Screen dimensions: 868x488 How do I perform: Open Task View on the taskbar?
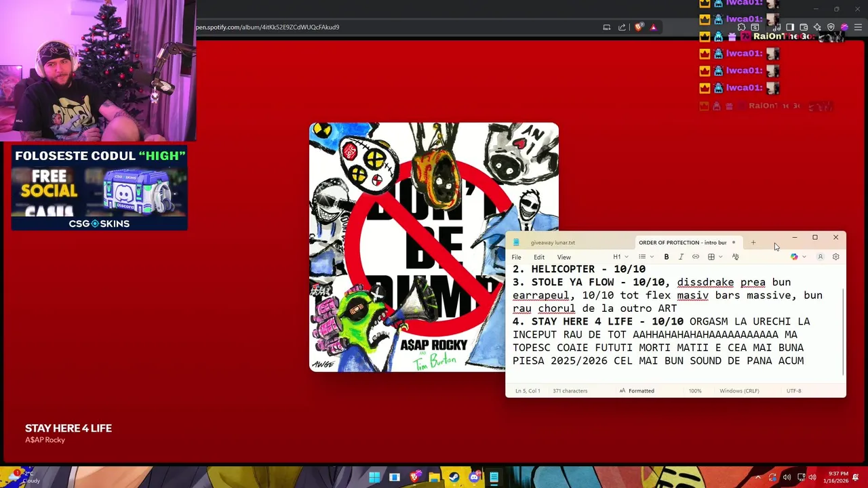click(x=394, y=477)
